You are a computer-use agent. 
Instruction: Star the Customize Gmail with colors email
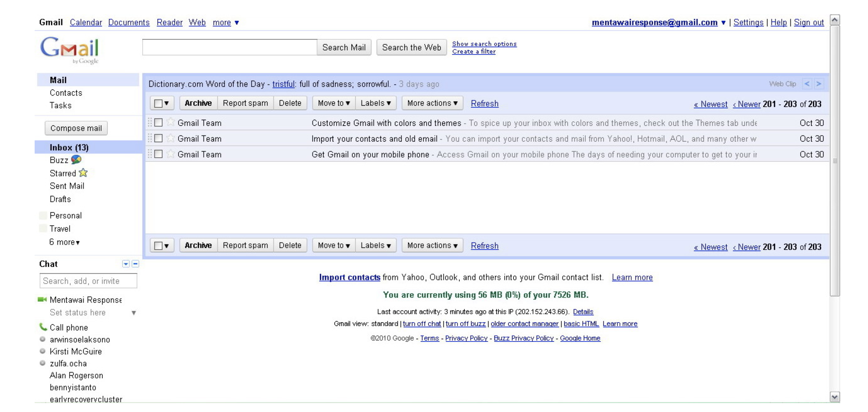(x=170, y=123)
